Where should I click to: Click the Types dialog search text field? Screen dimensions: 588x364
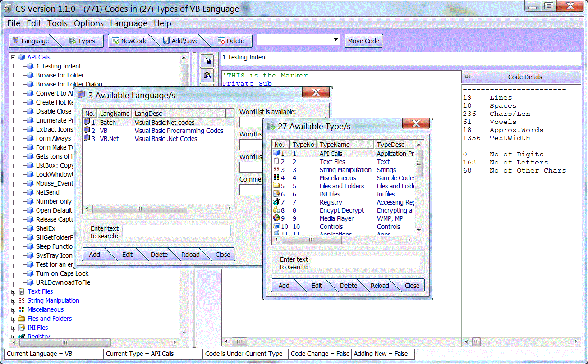point(366,262)
